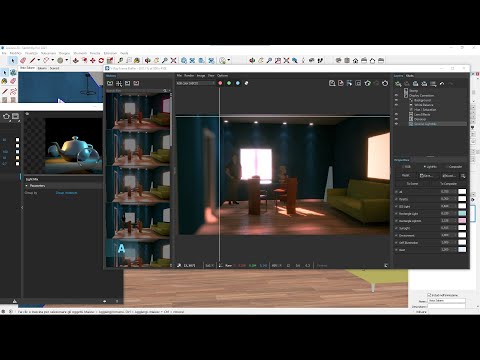The height and width of the screenshot is (360, 480).
Task: Click the first icon in VFB History toolbar
Action: [x=110, y=83]
